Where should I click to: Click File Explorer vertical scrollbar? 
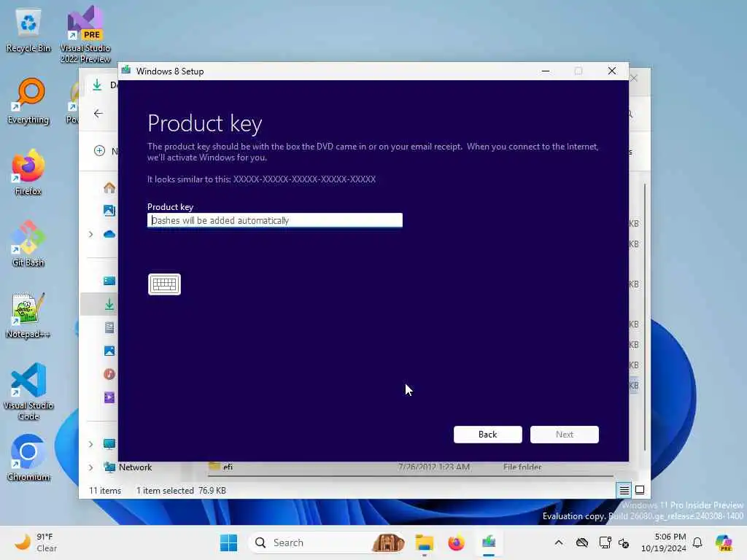(x=645, y=316)
